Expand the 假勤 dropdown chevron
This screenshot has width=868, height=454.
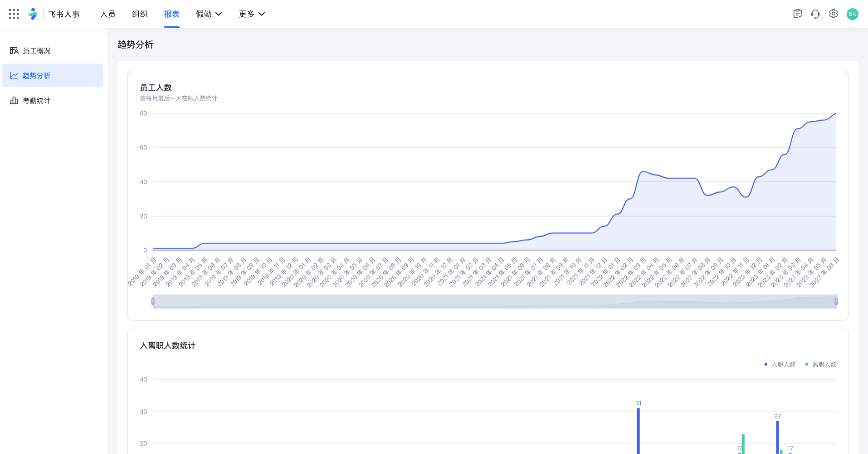219,14
